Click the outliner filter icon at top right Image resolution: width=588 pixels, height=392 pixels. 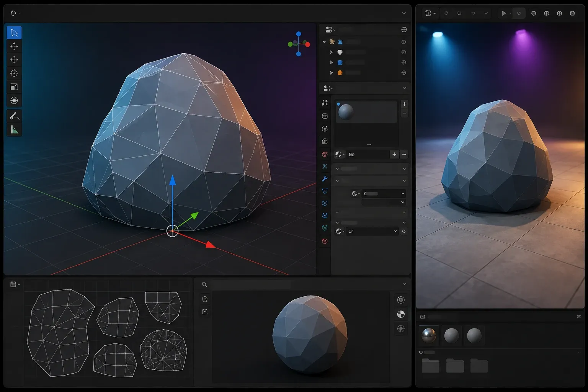[x=404, y=29]
